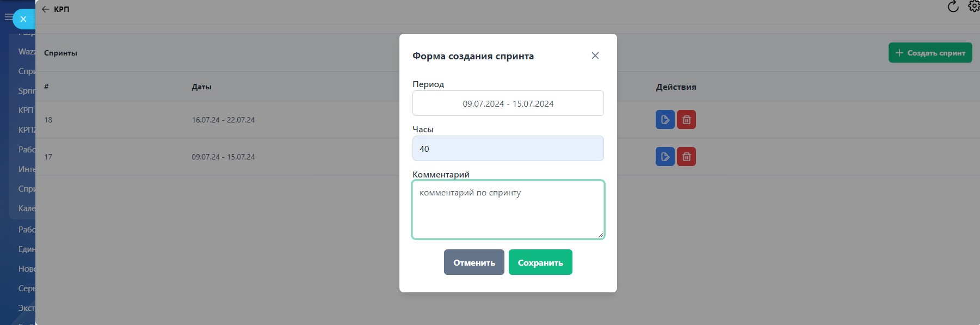The height and width of the screenshot is (325, 980).
Task: Click the back arrow next to КРП
Action: [x=46, y=9]
